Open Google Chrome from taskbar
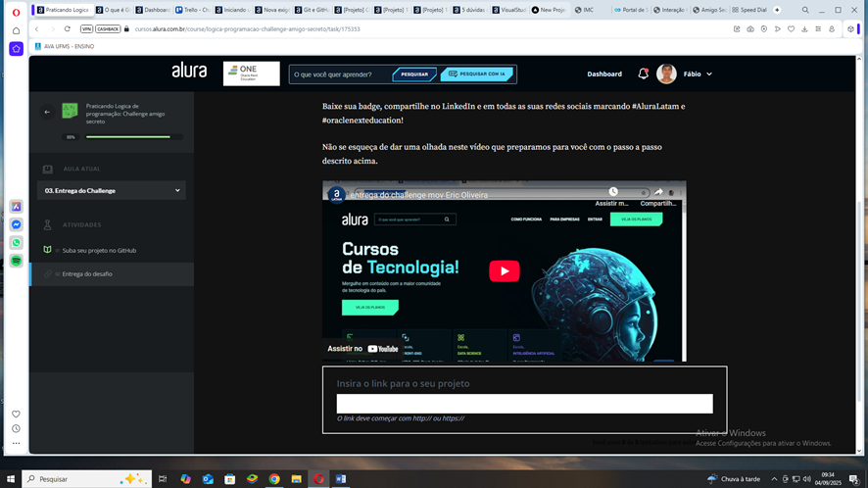The height and width of the screenshot is (488, 868). (x=274, y=479)
